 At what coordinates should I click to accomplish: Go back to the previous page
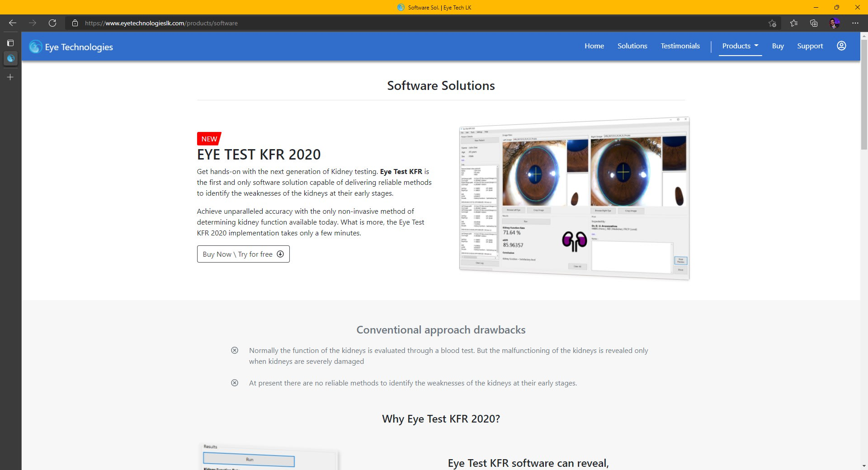click(13, 23)
